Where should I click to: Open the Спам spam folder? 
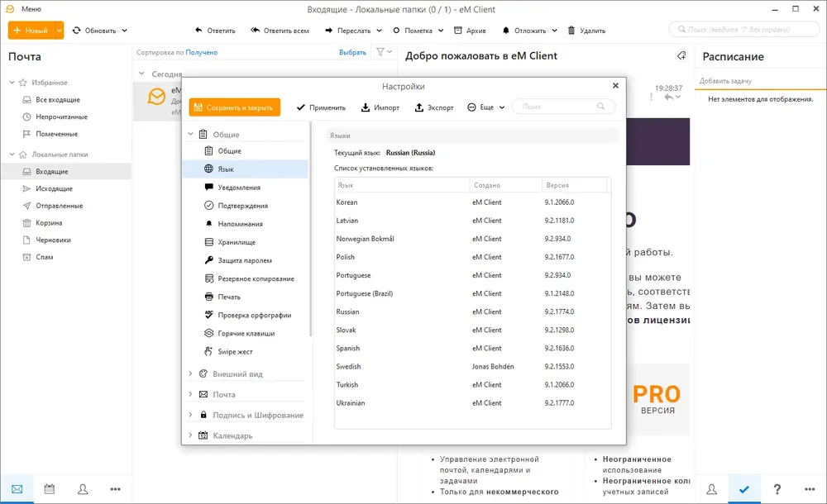point(44,257)
